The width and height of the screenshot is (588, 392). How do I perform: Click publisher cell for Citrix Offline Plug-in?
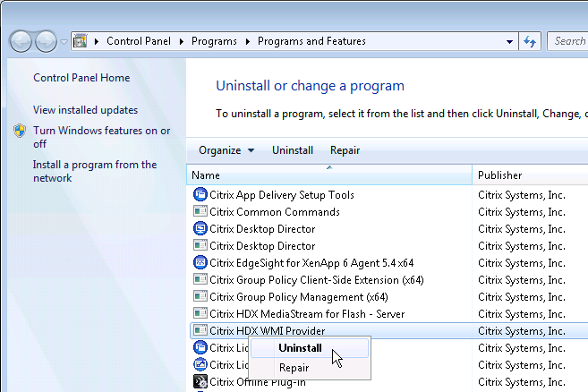[x=522, y=382]
